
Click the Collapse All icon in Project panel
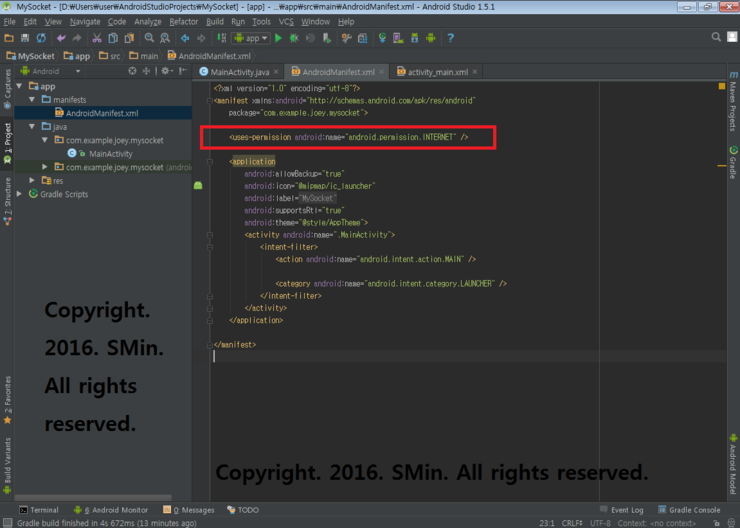pyautogui.click(x=146, y=71)
